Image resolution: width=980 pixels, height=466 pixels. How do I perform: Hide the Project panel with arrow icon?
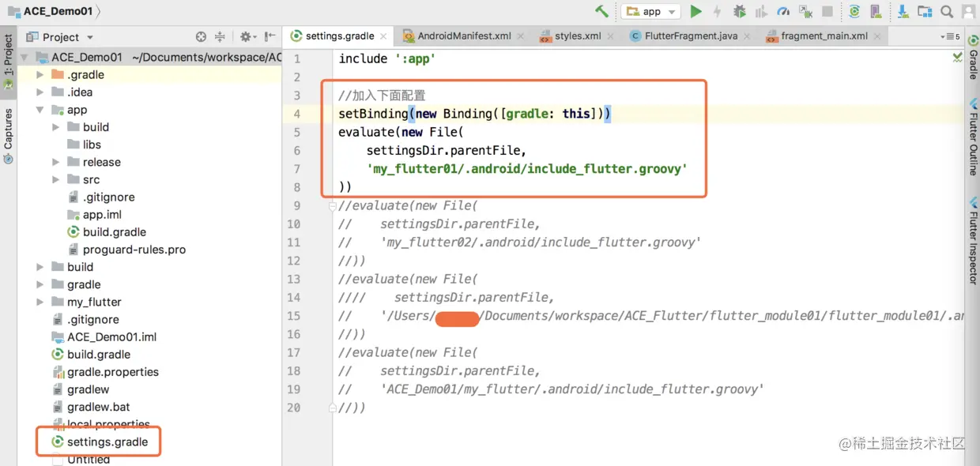point(270,36)
